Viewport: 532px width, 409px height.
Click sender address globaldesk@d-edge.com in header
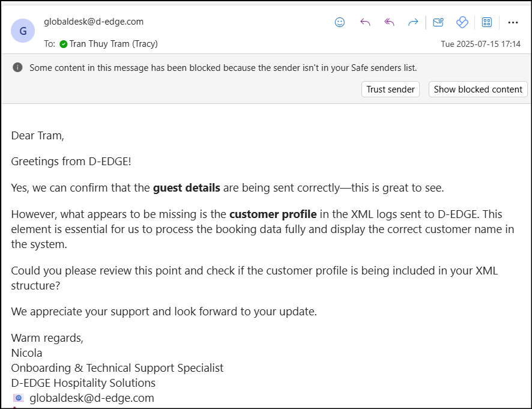point(94,22)
